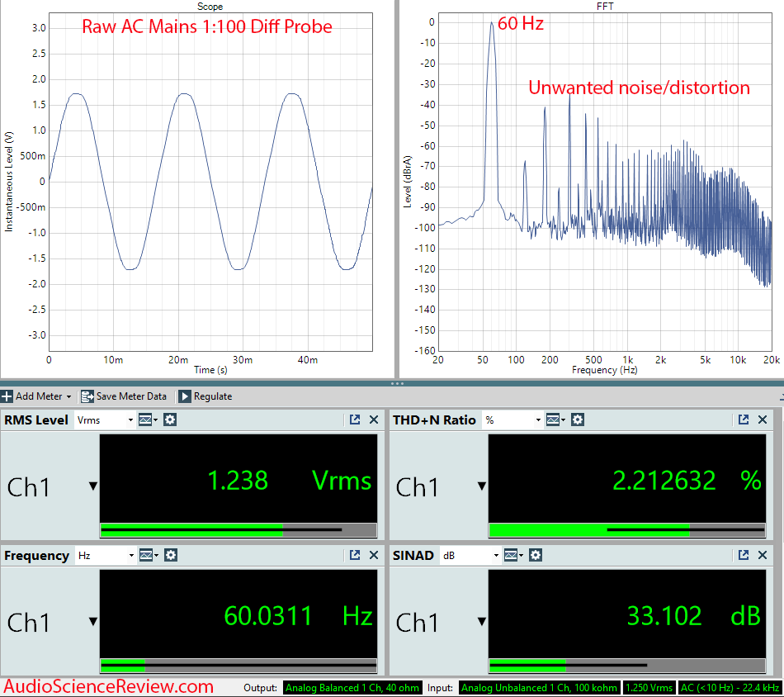Click inside the Scope waveform plot
The width and height of the screenshot is (784, 697).
[x=210, y=182]
